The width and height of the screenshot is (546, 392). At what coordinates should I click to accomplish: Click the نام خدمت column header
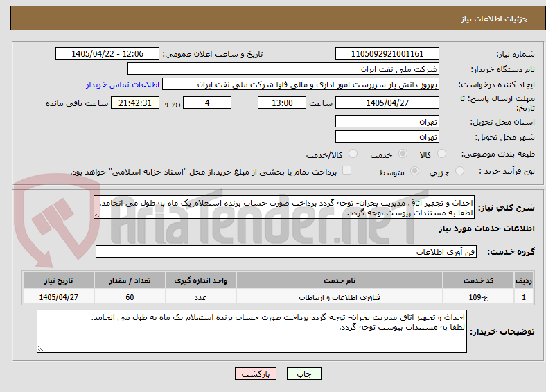(340, 280)
